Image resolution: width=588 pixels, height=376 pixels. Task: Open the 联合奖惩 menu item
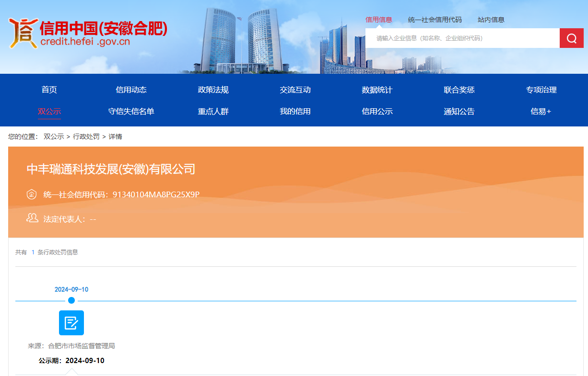coord(459,90)
